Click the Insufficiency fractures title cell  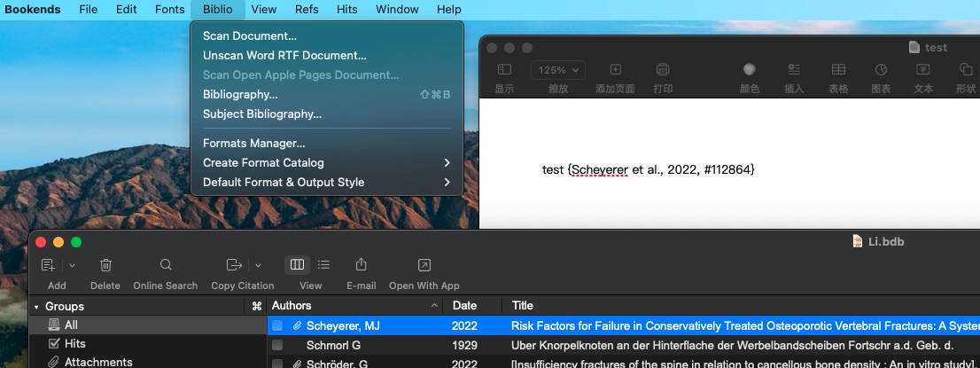click(x=743, y=364)
